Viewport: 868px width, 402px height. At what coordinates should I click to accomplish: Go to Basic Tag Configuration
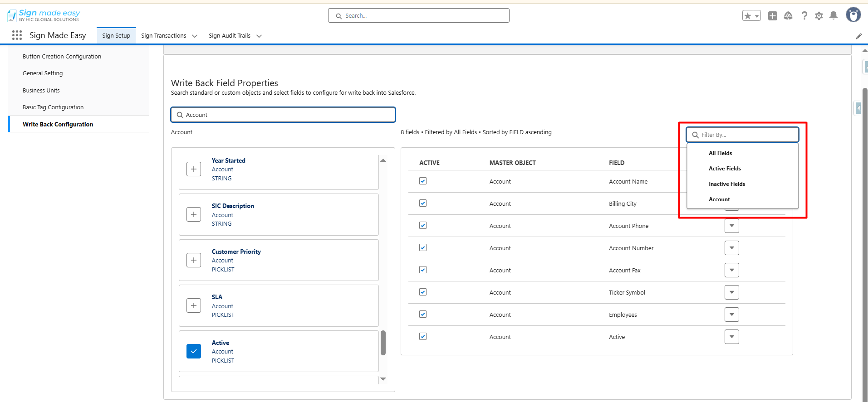(x=53, y=107)
